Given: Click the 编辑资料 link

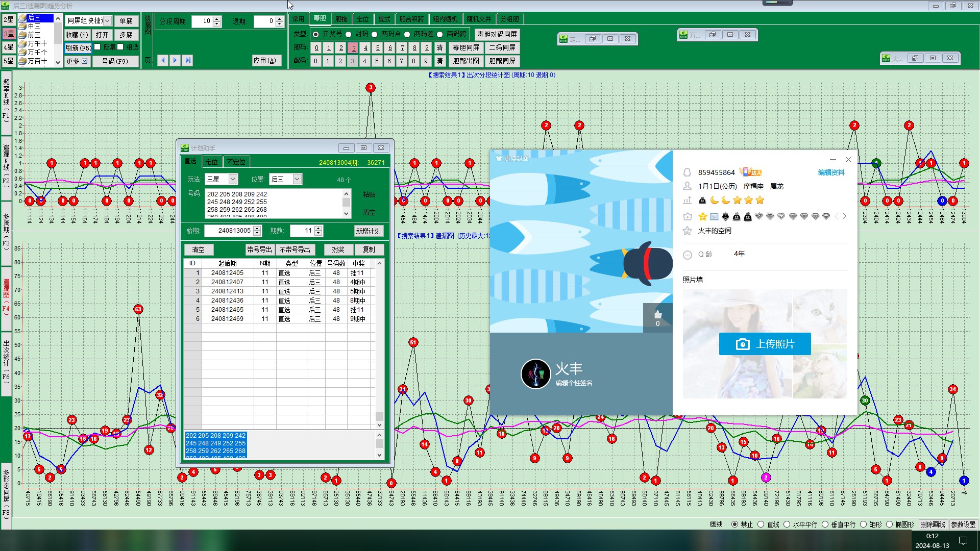Looking at the screenshot, I should tap(831, 172).
